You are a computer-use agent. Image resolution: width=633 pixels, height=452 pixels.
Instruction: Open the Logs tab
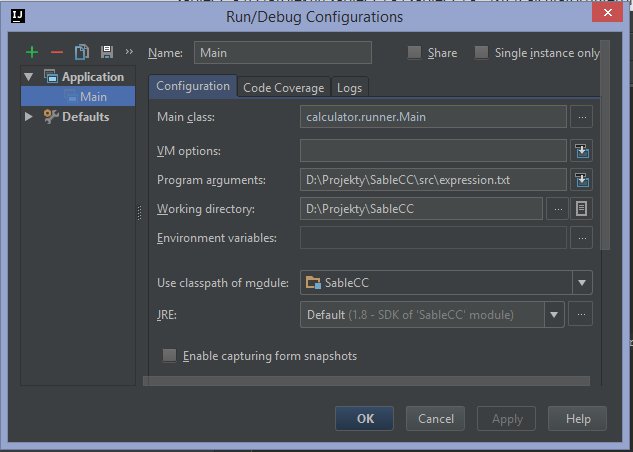point(350,88)
